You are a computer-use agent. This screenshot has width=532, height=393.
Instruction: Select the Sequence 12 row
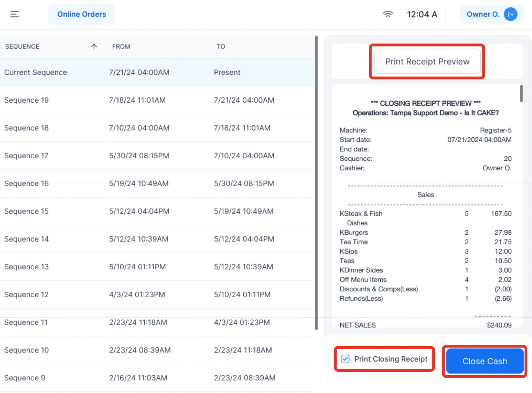157,294
